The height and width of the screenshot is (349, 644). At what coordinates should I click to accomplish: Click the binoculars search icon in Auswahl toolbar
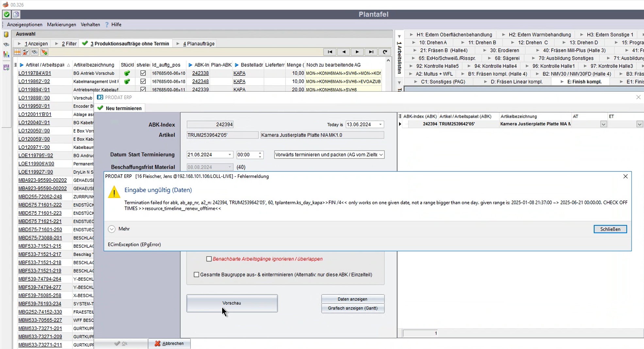pos(35,52)
